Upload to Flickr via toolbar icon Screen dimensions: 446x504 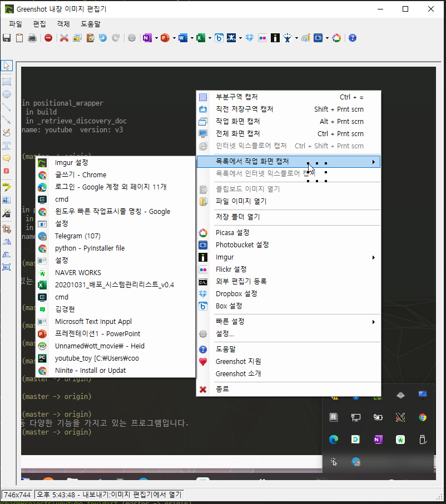coord(262,38)
